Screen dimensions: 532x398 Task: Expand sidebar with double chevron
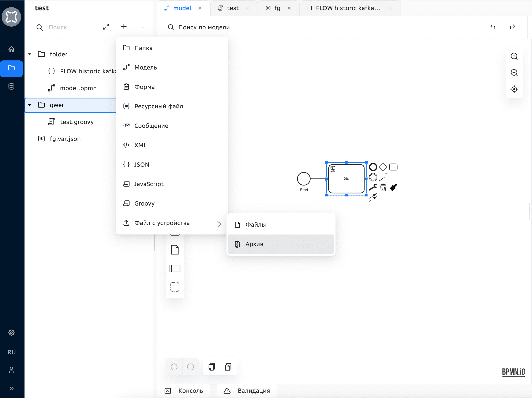pos(11,388)
